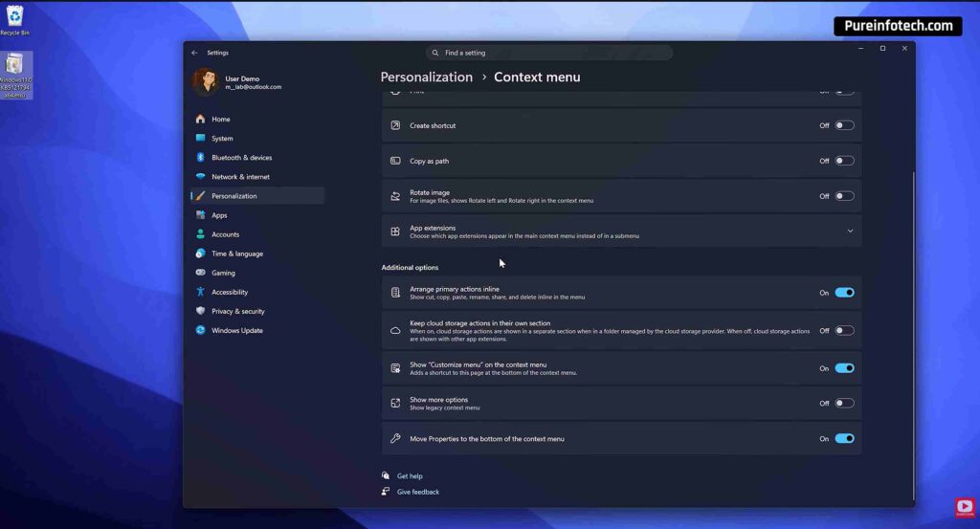Enable the Create shortcut toggle
The image size is (980, 529).
(844, 125)
